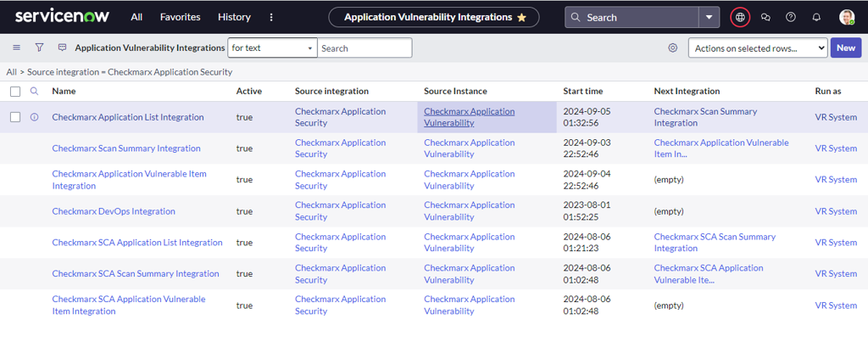Screen dimensions: 868x353
Task: Open the list controls hamburger menu
Action: coord(16,48)
